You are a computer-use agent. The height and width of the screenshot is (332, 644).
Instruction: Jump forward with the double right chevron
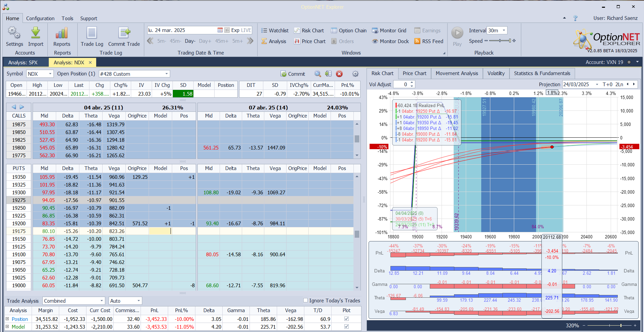click(x=250, y=41)
